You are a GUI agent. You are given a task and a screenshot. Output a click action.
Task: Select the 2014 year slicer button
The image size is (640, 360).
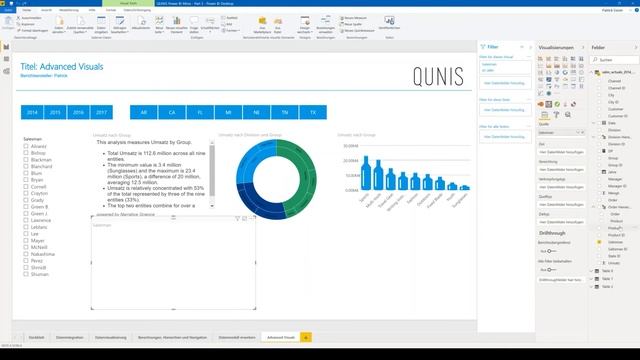pyautogui.click(x=32, y=112)
